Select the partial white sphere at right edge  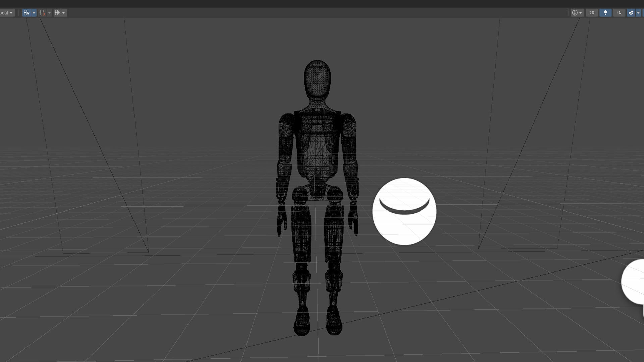(634, 282)
